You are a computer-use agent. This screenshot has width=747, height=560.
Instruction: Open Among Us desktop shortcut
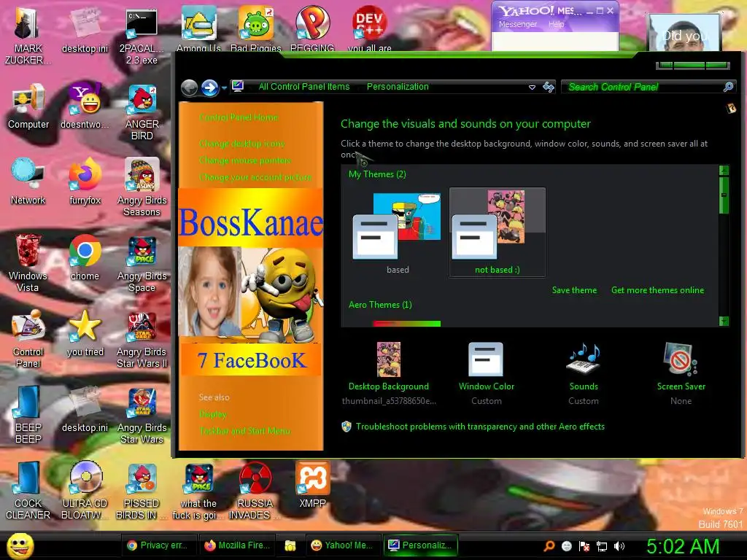point(198,28)
